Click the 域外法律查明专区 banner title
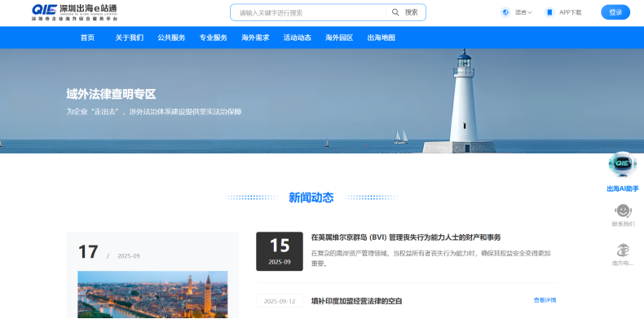 [x=111, y=94]
